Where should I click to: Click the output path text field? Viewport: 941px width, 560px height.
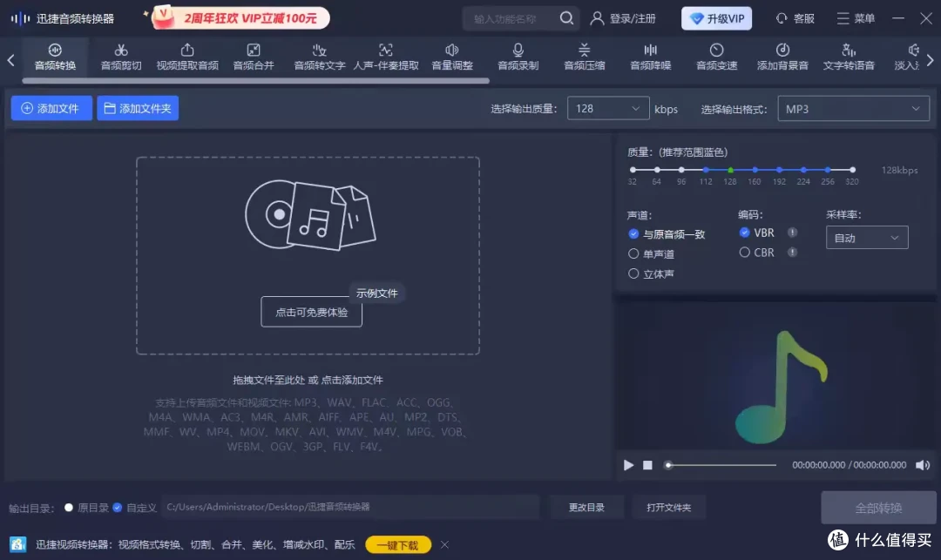click(350, 507)
